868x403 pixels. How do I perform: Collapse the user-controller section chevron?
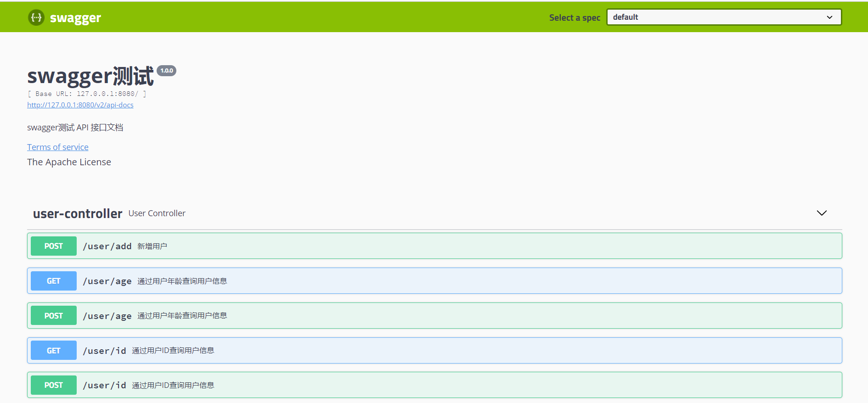(822, 213)
